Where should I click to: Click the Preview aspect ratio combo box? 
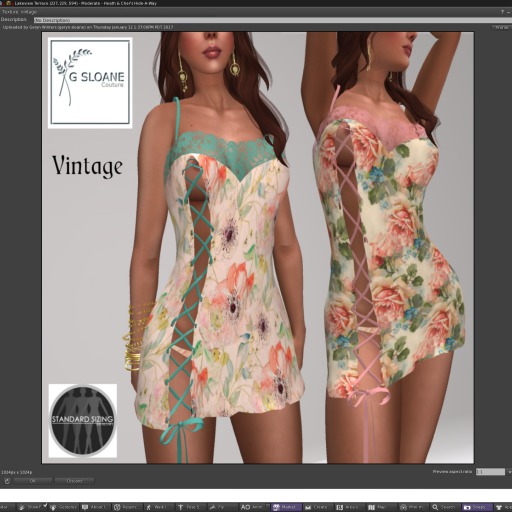click(490, 472)
